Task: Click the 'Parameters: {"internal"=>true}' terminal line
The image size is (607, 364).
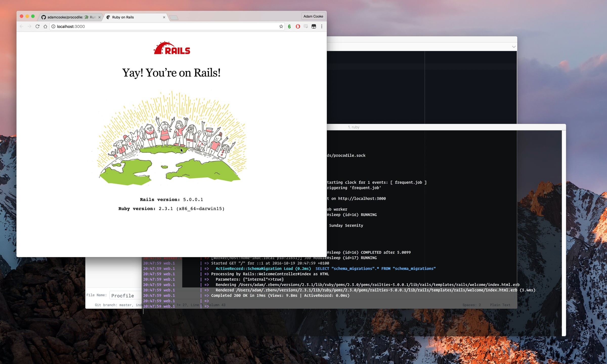Action: (250, 279)
